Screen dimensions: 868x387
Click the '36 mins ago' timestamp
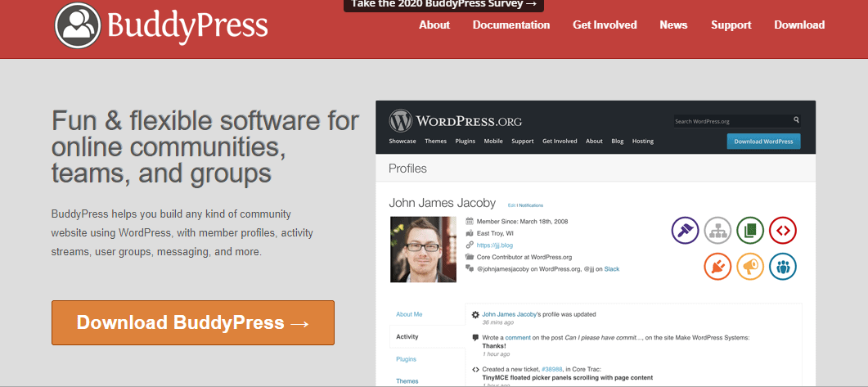tap(497, 322)
